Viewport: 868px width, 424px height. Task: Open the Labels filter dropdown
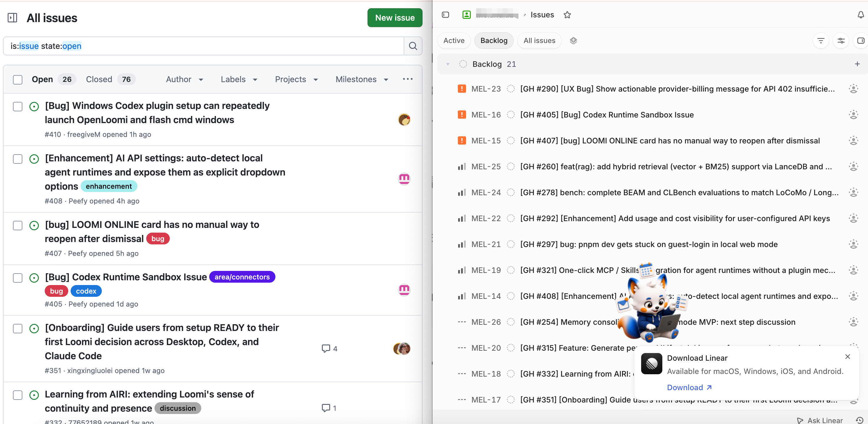[239, 79]
